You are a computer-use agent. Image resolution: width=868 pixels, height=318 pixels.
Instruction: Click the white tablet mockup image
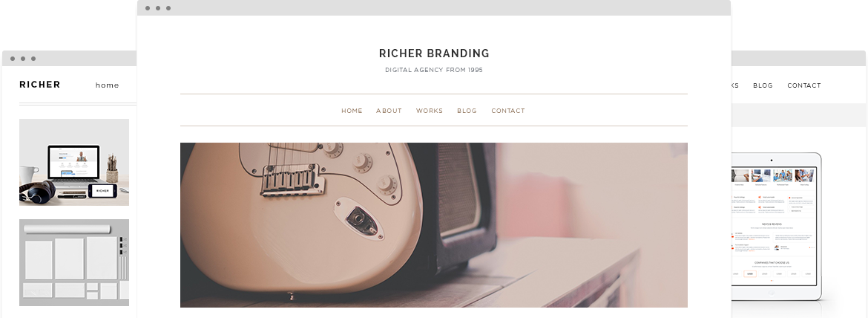(777, 227)
